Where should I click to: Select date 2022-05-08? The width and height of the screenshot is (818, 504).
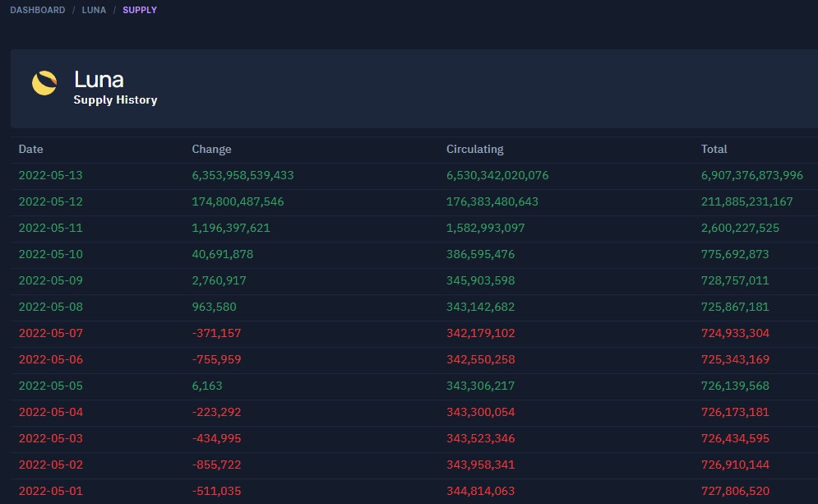51,307
